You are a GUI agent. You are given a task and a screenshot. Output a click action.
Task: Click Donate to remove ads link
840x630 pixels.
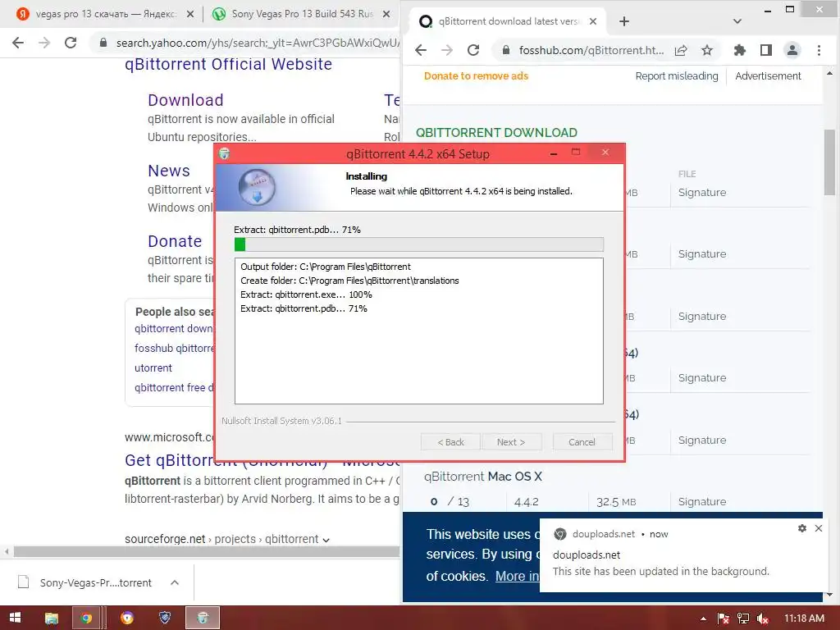(477, 76)
